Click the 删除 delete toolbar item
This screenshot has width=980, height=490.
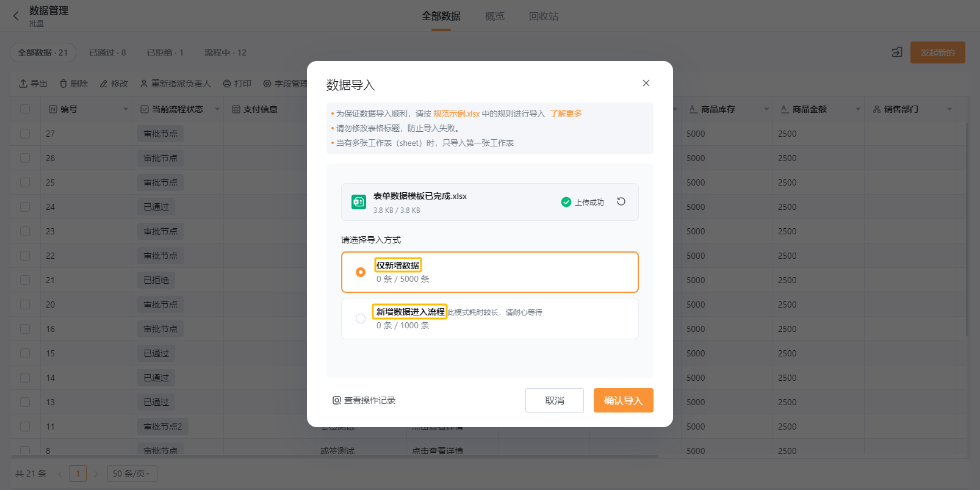[74, 84]
